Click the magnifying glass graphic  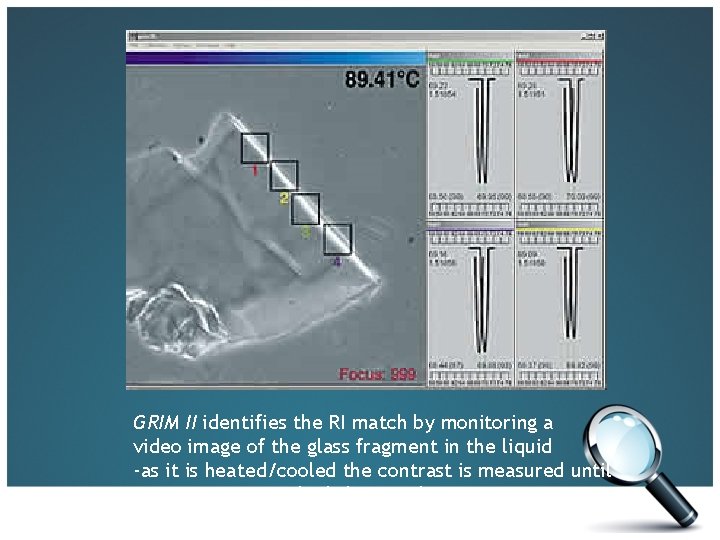640,465
